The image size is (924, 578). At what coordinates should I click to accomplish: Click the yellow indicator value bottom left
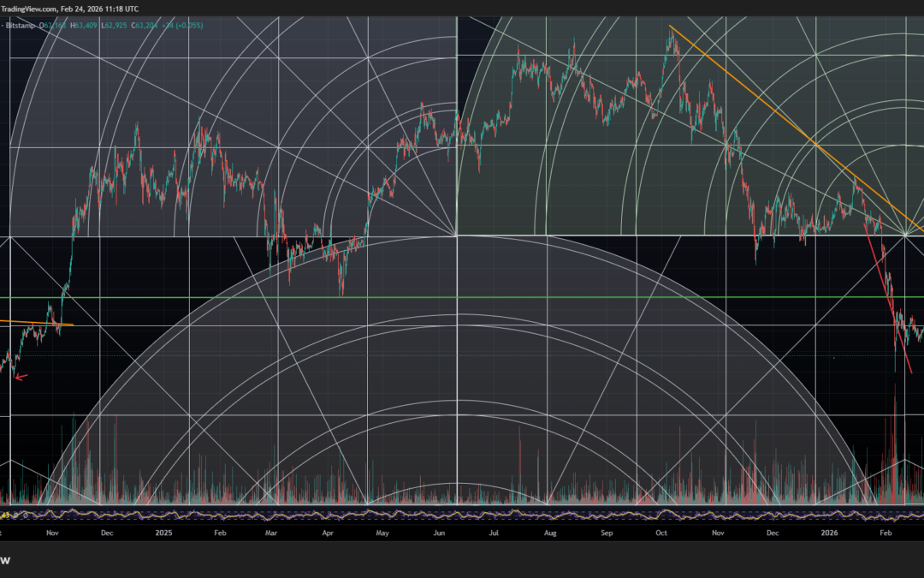tap(7, 516)
